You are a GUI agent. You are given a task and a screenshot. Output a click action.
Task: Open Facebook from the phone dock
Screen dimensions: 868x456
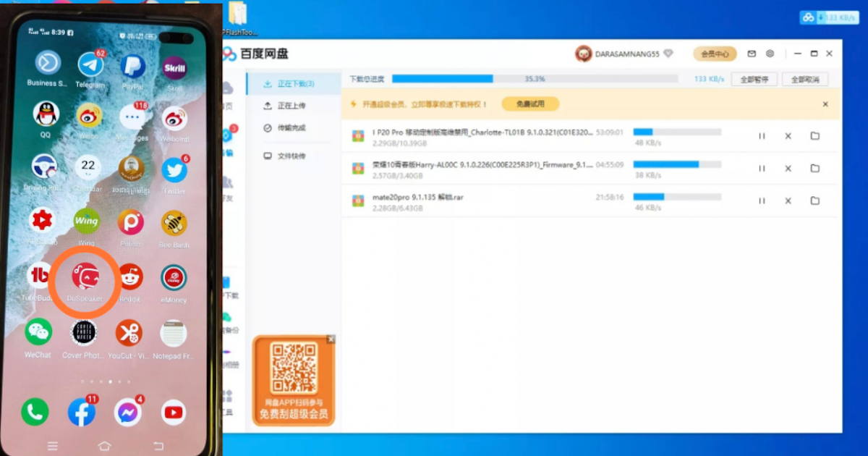click(82, 413)
